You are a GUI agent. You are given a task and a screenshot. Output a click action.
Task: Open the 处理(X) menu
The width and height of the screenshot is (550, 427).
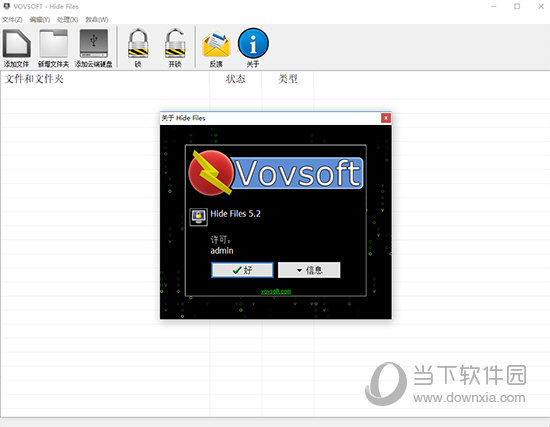[68, 19]
